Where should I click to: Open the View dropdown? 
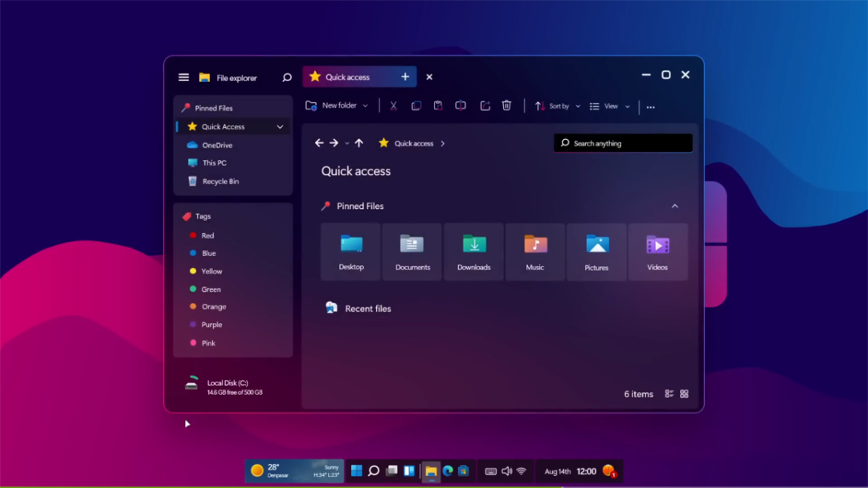click(x=610, y=106)
